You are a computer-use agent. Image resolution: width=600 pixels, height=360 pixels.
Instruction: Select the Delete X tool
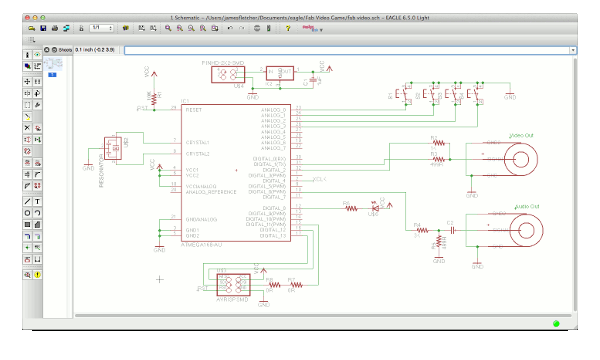(27, 128)
